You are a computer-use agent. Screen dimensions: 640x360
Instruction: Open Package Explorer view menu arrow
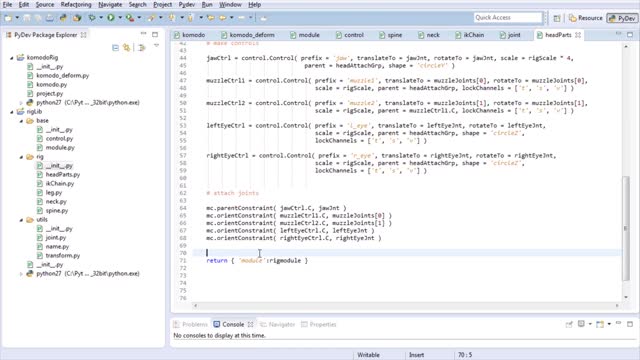pyautogui.click(x=156, y=46)
